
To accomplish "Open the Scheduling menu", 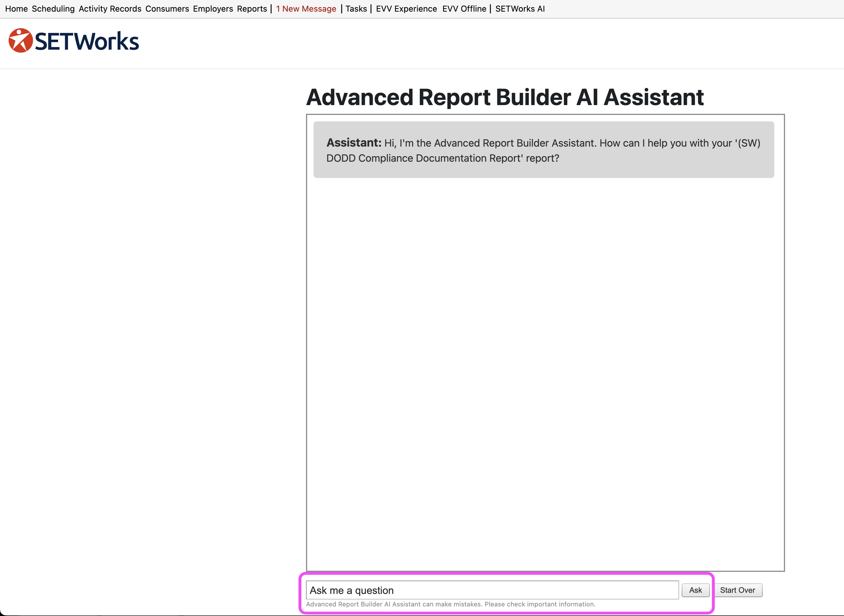I will coord(53,9).
